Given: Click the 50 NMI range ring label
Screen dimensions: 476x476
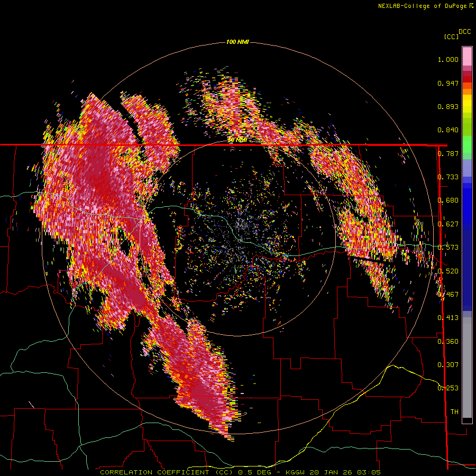Looking at the screenshot, I should click(x=237, y=140).
